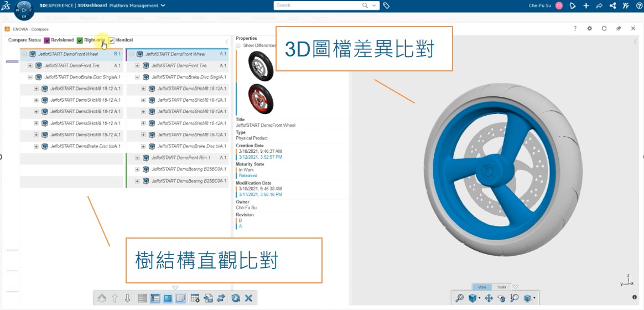The image size is (644, 310).
Task: Click the go-to-top double arrow icon
Action: pos(102,298)
